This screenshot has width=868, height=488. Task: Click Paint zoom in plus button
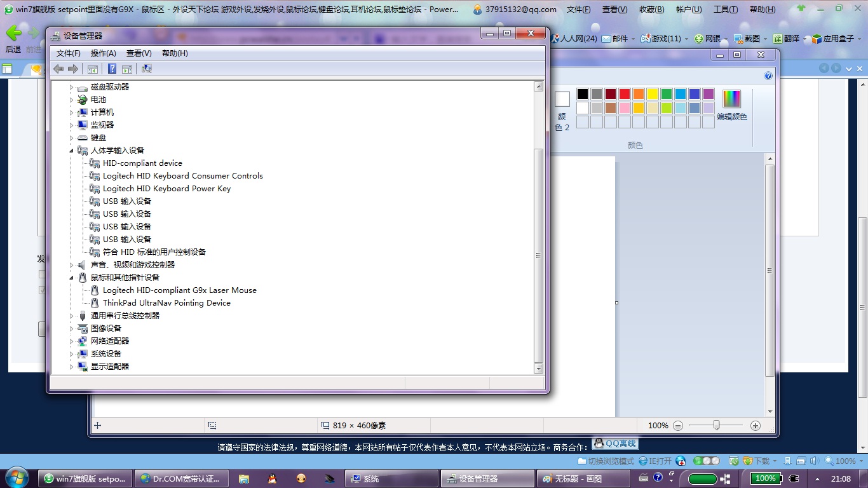(x=756, y=426)
